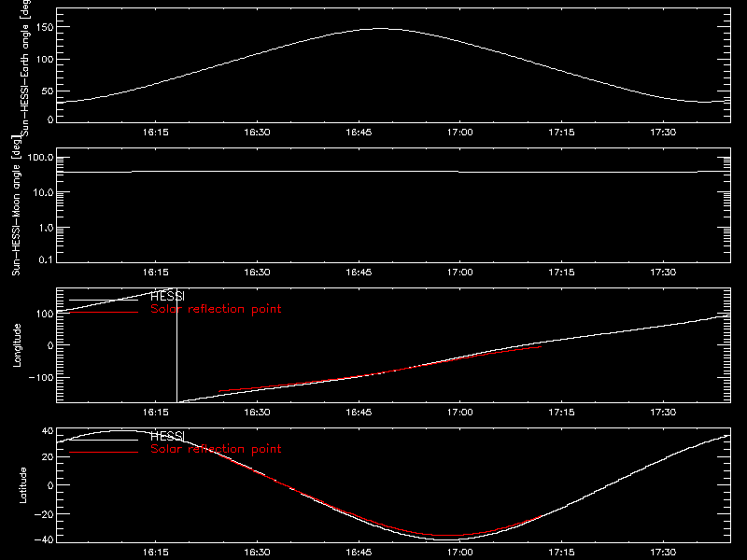This screenshot has width=747, height=560.
Task: Click 16:45 time label under Latitude plot
Action: click(x=359, y=553)
